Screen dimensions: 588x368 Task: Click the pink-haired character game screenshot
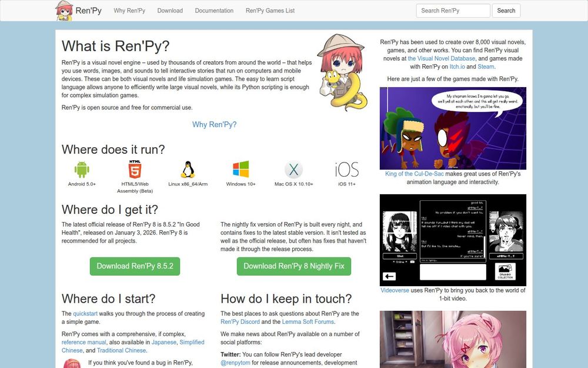point(453,340)
